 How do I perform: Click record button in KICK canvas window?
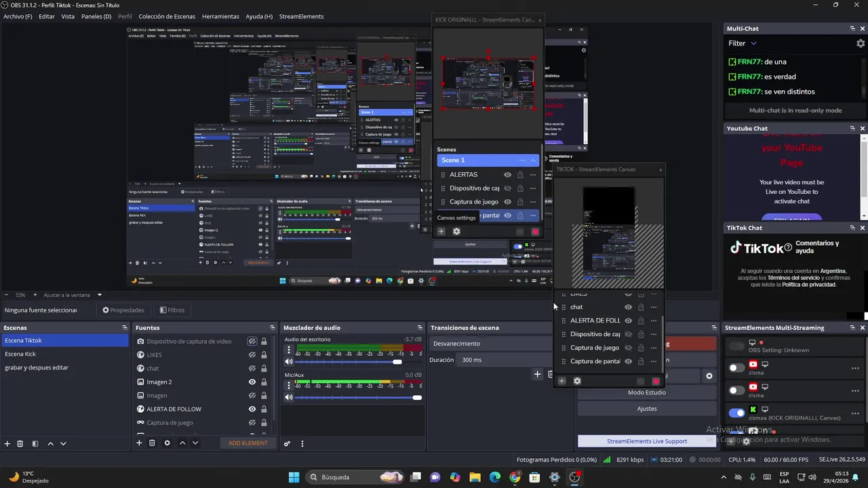535,232
